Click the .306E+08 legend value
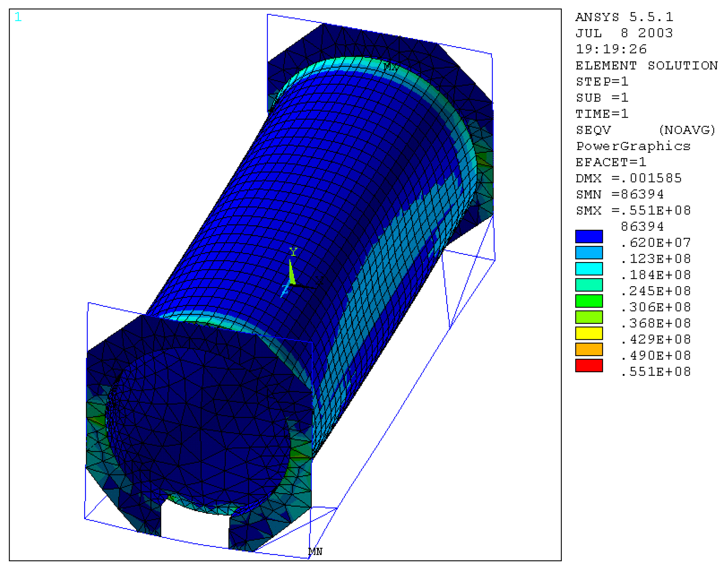 tap(656, 307)
